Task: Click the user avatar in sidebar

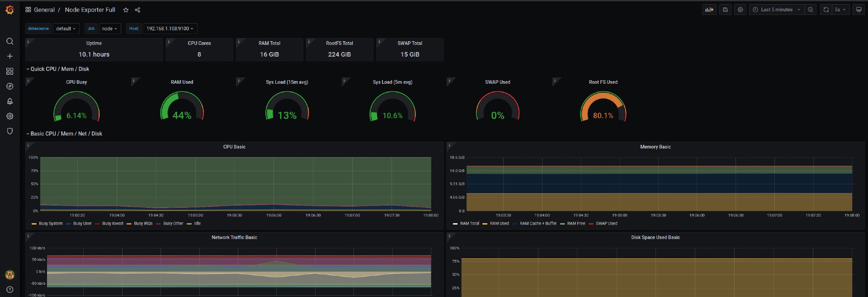Action: [x=9, y=274]
